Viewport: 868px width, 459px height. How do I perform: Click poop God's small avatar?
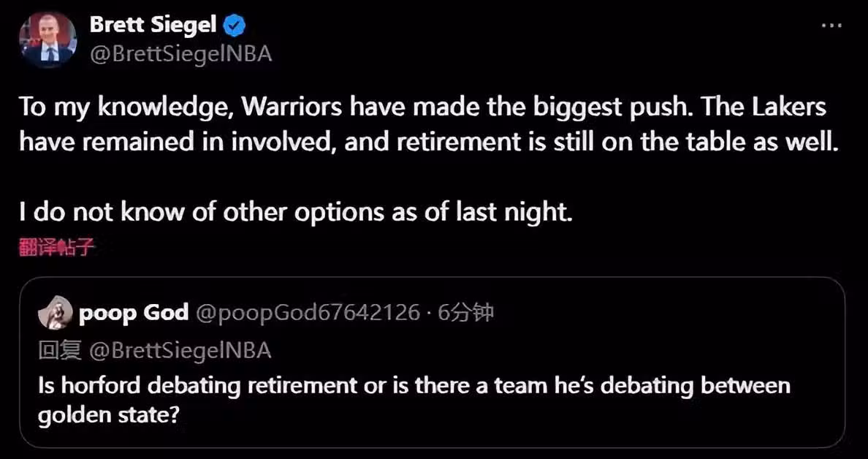55,314
